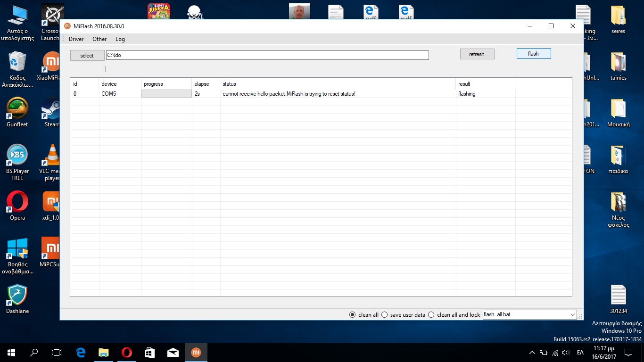Screen dimensions: 644x362
Task: Click the COM5 device progress bar
Action: click(166, 94)
